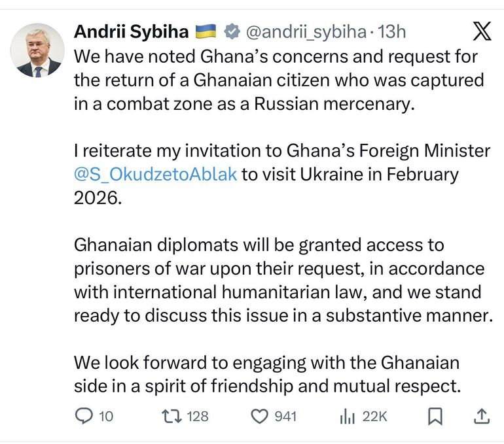Screen dimensions: 504x444
Task: Click the Ukraine flag emoji next to the name
Action: pos(206,31)
